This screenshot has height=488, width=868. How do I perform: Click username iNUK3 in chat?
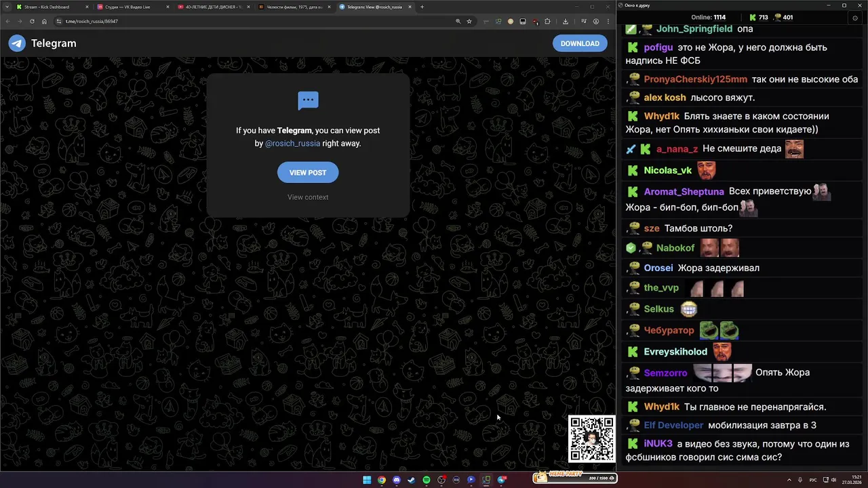[x=658, y=444]
